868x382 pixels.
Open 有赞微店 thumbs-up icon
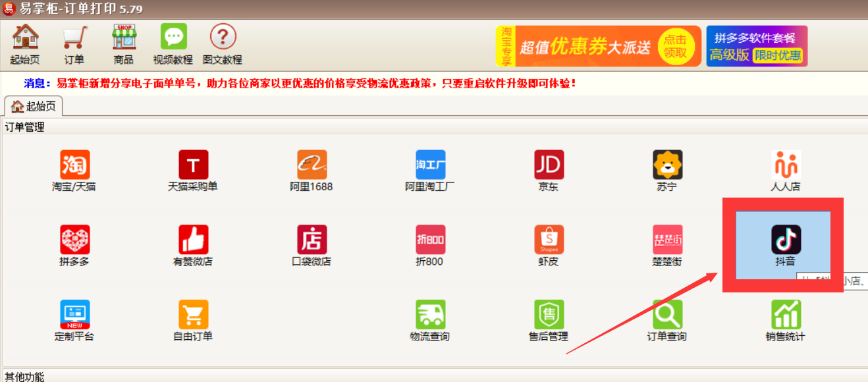coord(193,246)
